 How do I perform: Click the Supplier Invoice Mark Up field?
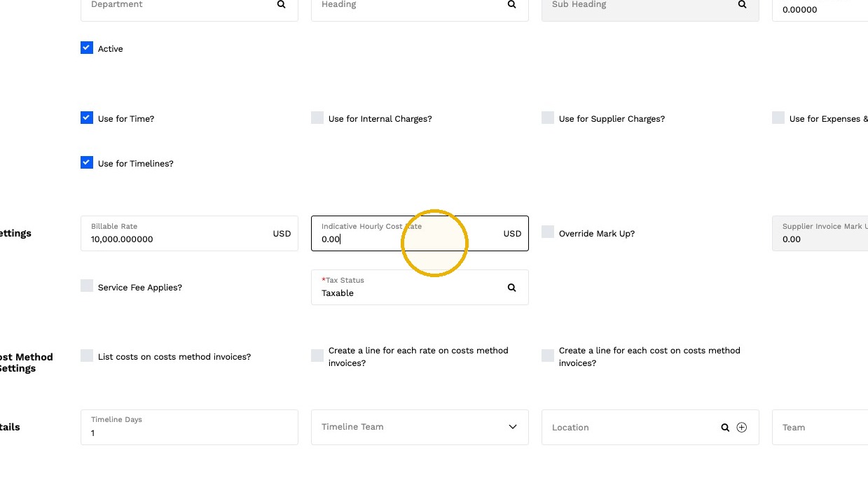(820, 233)
